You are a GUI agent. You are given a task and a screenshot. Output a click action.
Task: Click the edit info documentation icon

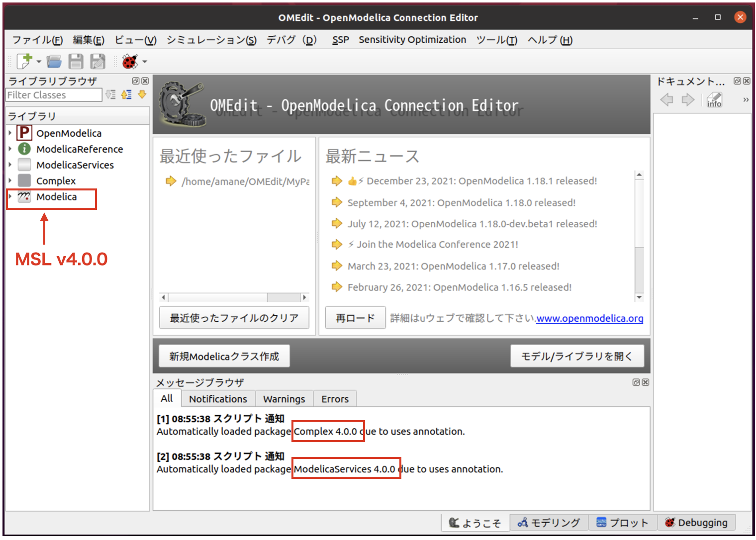(715, 99)
